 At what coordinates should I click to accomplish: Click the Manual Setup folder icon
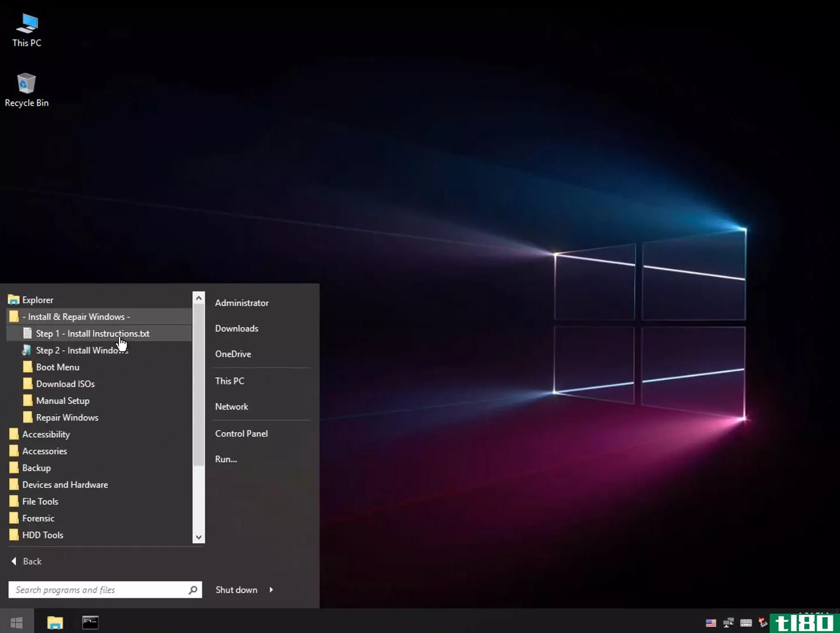tap(28, 400)
